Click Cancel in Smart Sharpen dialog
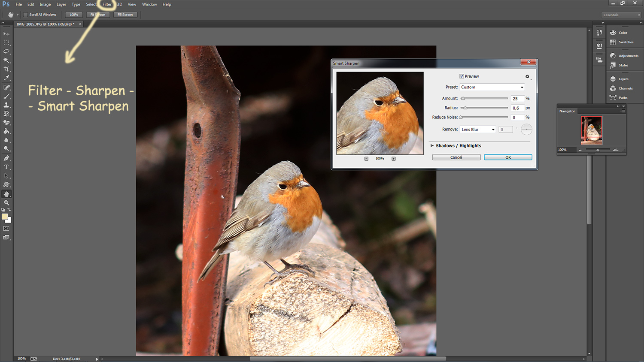Viewport: 644px width, 362px height. 456,157
